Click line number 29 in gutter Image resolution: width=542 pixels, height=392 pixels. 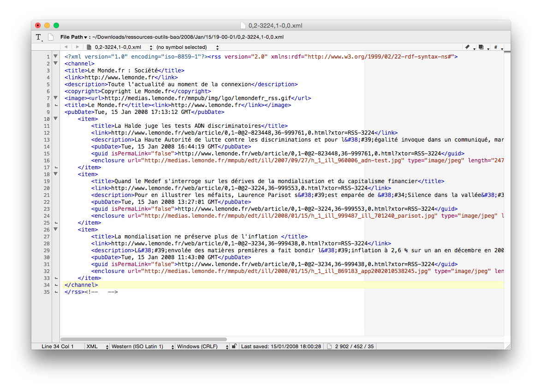(47, 250)
